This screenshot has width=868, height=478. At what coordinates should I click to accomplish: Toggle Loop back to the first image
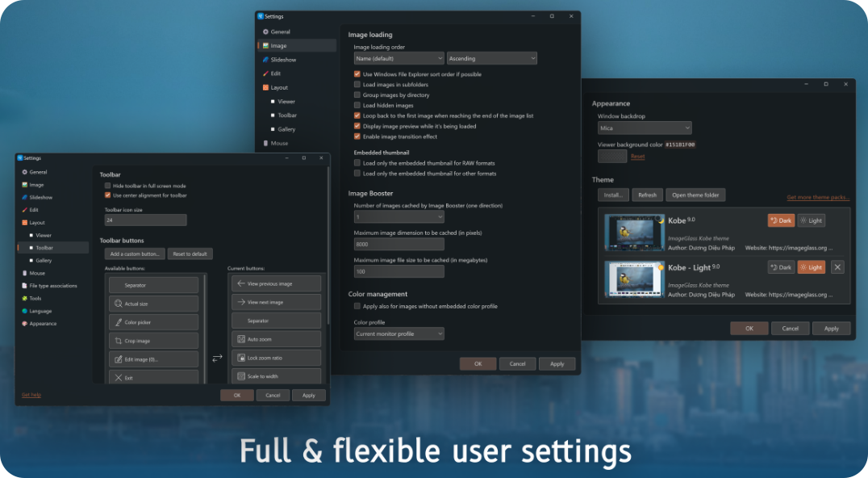357,115
